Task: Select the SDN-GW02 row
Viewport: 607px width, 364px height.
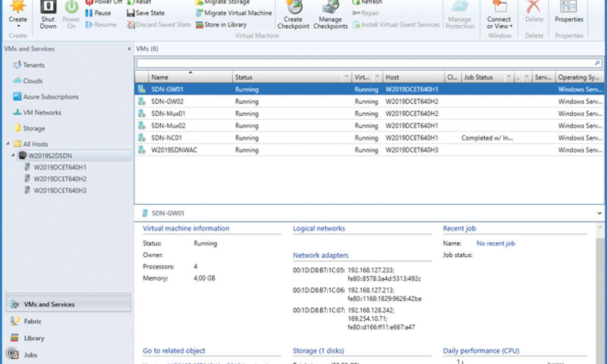Action: pyautogui.click(x=369, y=101)
